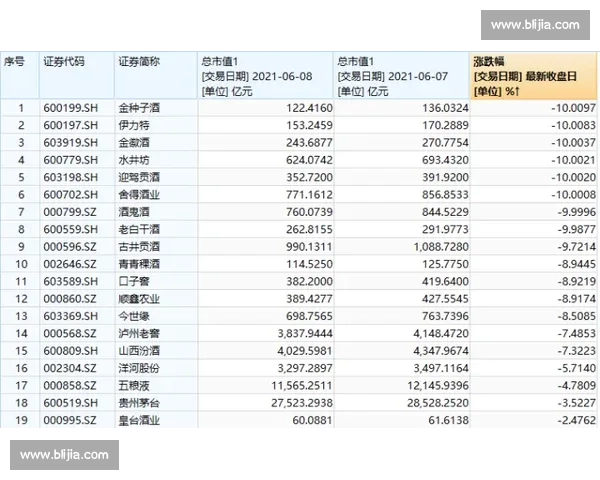This screenshot has width=600, height=480.
Task: Select market value cell 4,029.5981
Action: pos(305,351)
